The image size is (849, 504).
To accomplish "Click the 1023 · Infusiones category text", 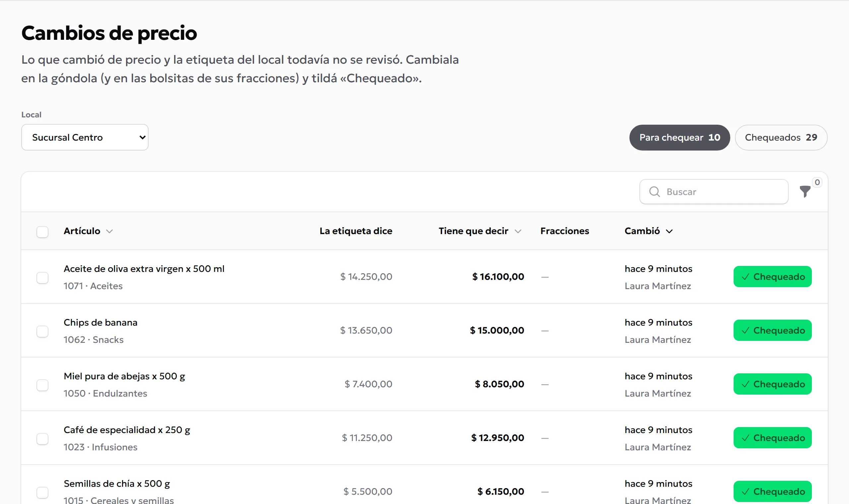I will 100,447.
